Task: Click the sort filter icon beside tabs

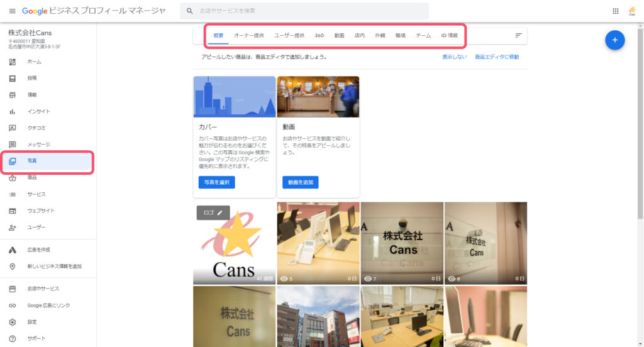Action: point(519,36)
